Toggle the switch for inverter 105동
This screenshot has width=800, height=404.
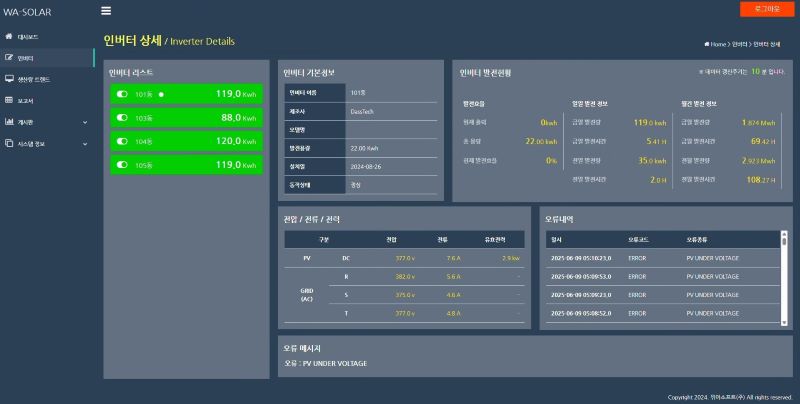pyautogui.click(x=122, y=165)
